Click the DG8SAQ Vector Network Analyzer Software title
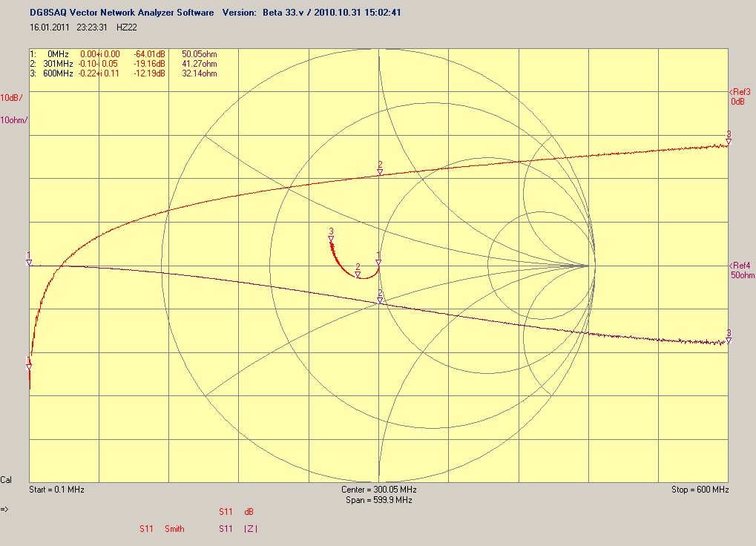 point(122,13)
